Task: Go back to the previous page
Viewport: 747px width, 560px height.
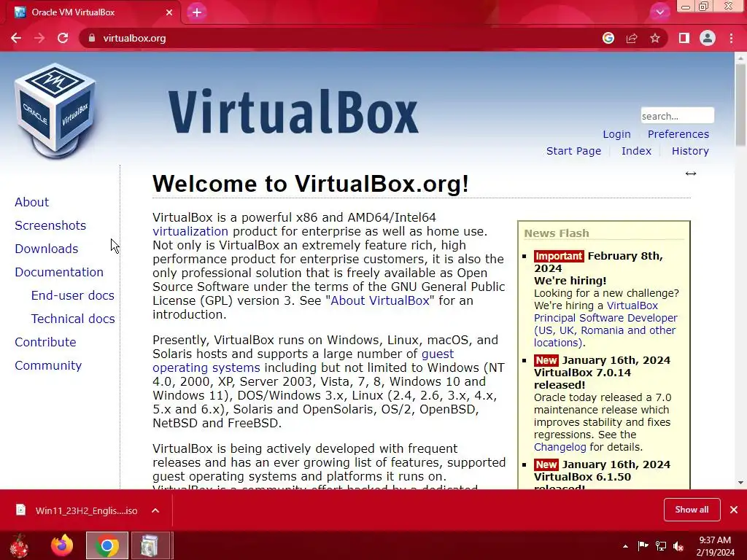Action: coord(16,38)
